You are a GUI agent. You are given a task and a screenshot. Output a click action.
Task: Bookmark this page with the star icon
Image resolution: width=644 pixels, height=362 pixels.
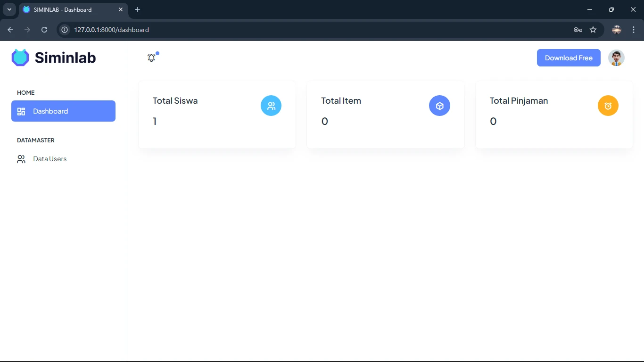click(593, 30)
